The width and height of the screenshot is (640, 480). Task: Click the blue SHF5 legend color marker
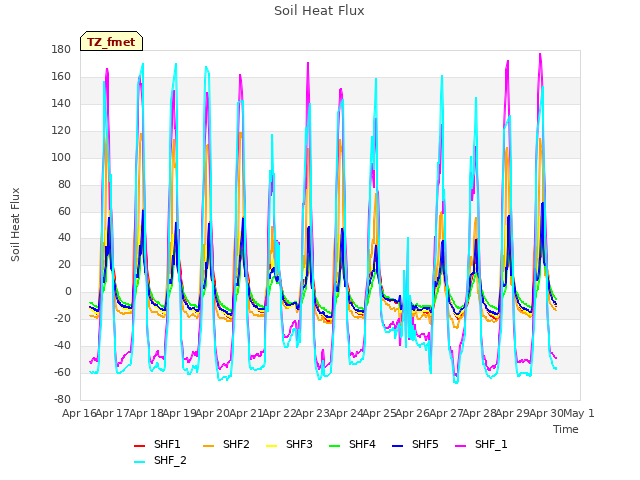click(x=398, y=446)
